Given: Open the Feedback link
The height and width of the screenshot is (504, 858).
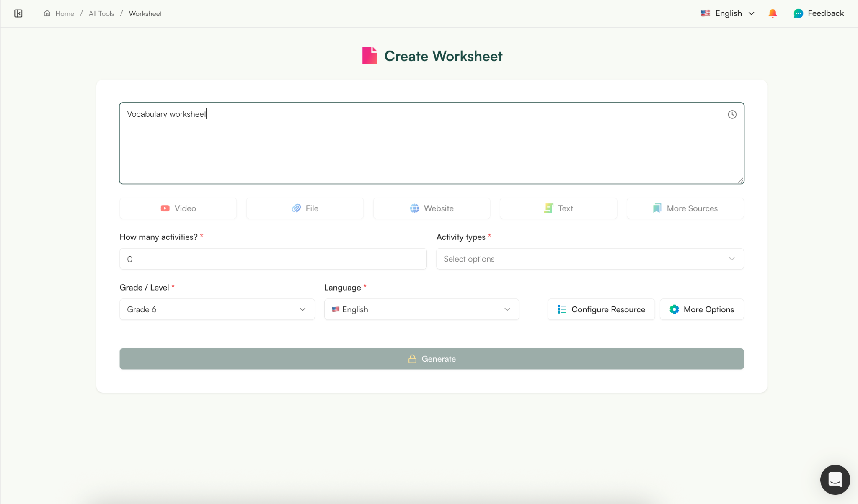Looking at the screenshot, I should point(818,13).
